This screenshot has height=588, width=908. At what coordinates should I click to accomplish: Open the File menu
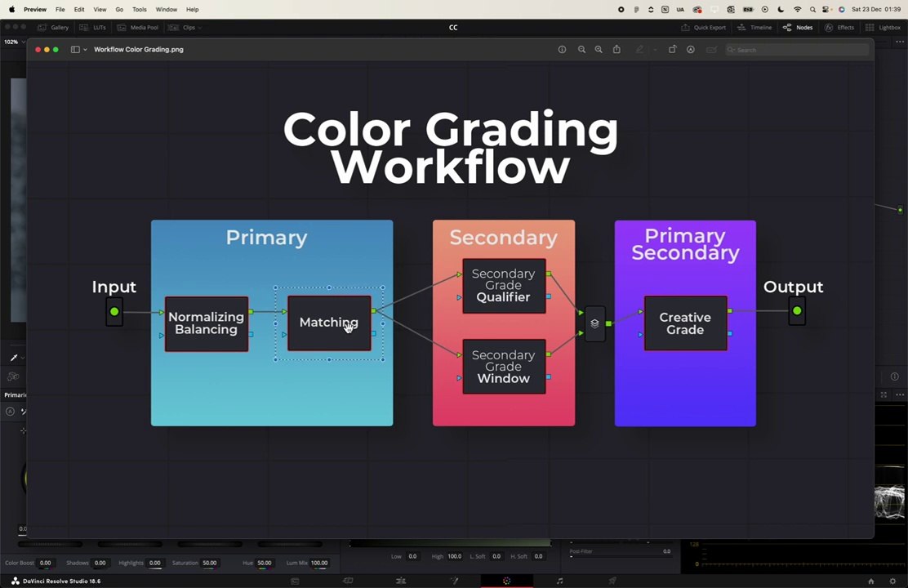(x=60, y=9)
